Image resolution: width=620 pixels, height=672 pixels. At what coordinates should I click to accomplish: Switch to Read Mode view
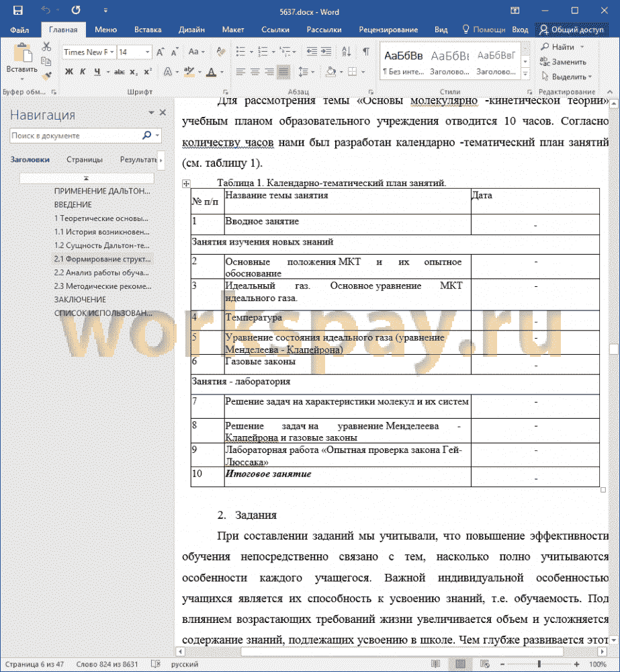point(436,664)
